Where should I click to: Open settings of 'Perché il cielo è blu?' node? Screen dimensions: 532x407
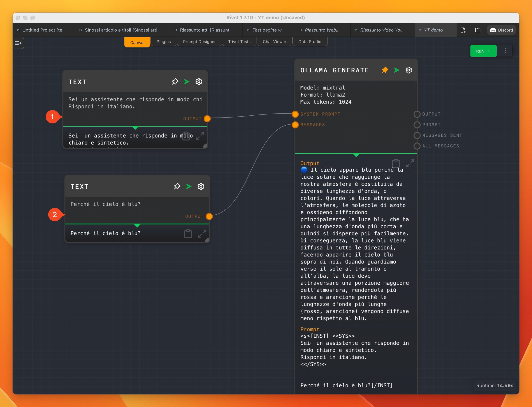201,186
